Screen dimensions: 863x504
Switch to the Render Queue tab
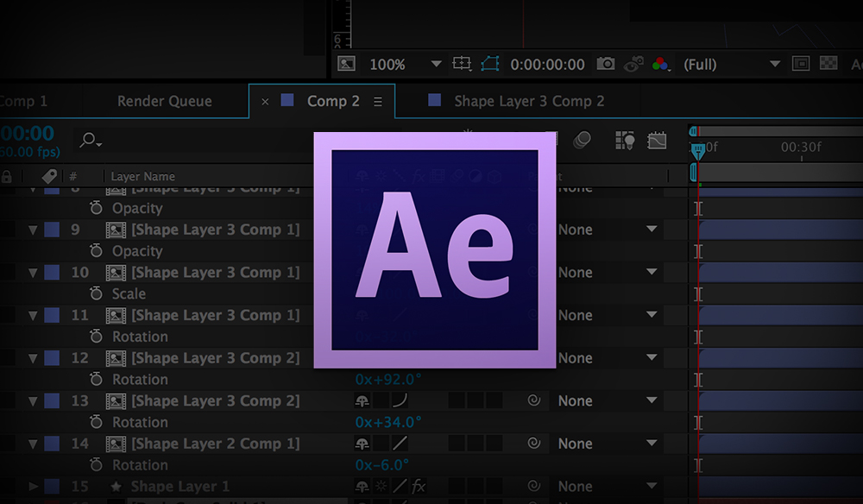pos(164,101)
